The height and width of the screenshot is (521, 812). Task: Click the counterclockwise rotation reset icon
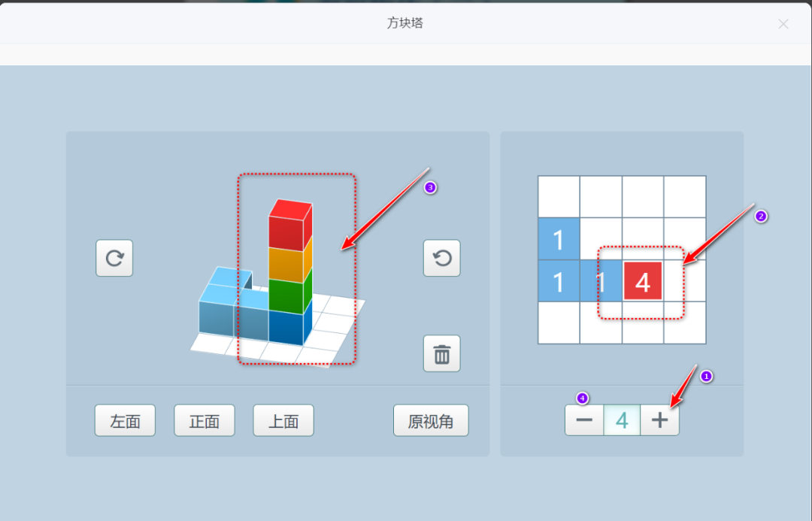tap(441, 258)
